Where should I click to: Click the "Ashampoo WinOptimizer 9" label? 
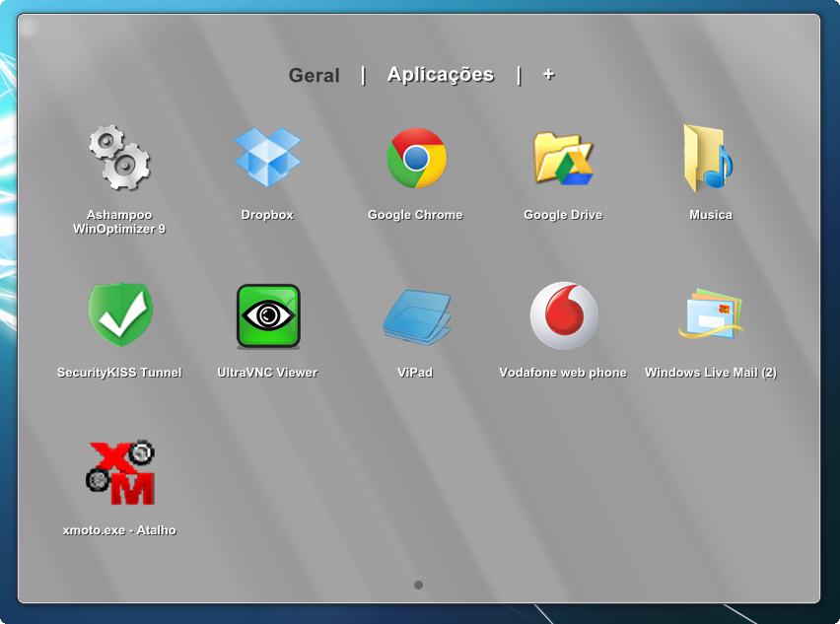click(119, 222)
